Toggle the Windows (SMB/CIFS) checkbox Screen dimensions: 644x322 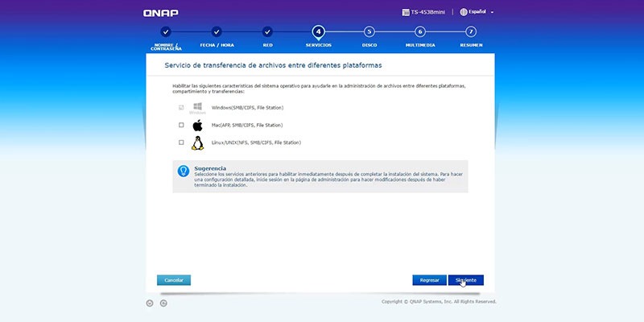click(x=181, y=108)
